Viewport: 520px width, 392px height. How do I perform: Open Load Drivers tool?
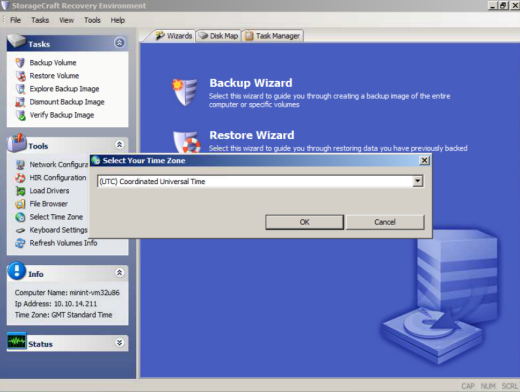[x=49, y=191]
